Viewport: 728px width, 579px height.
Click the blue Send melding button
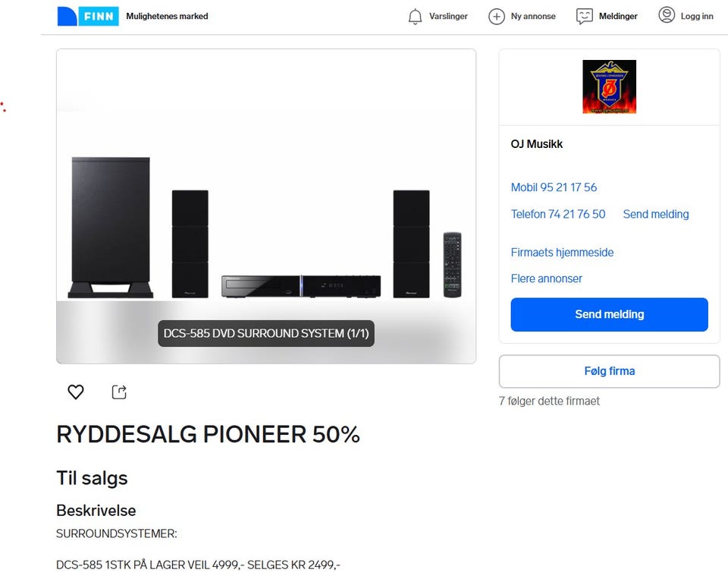pyautogui.click(x=609, y=315)
